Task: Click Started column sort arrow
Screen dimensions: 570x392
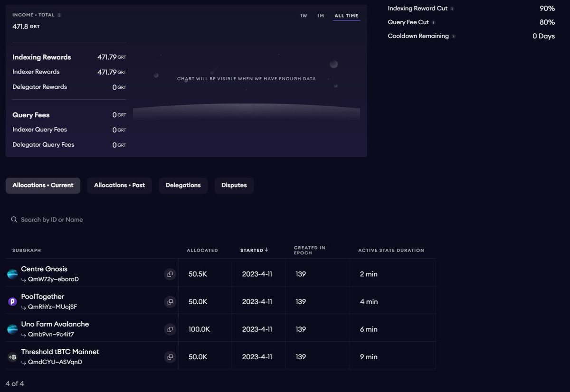Action: point(266,250)
